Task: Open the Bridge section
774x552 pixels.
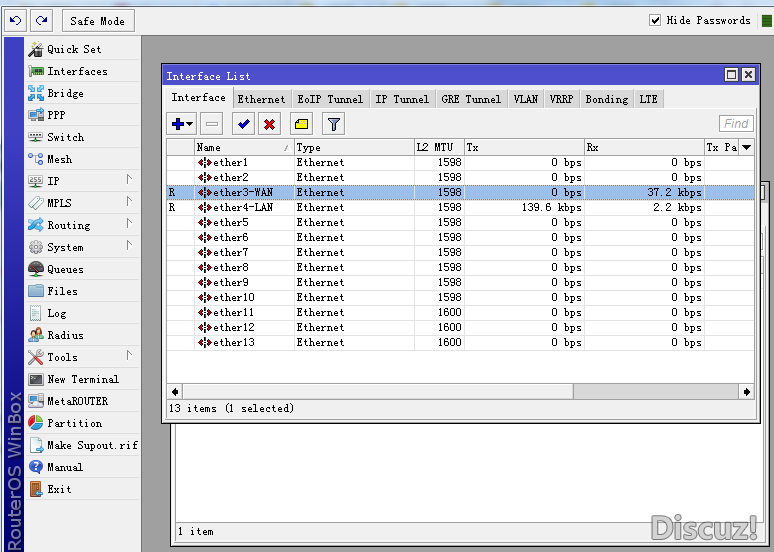Action: [x=82, y=93]
